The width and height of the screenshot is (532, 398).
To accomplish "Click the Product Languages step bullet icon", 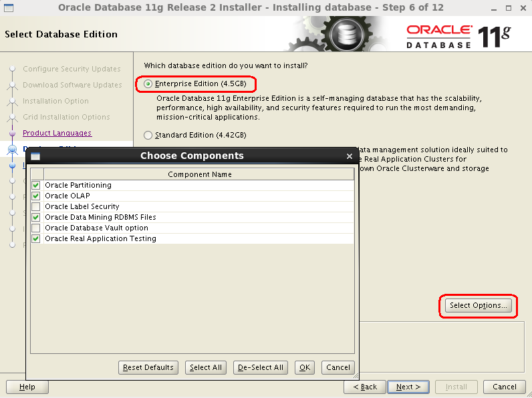I will [x=13, y=134].
